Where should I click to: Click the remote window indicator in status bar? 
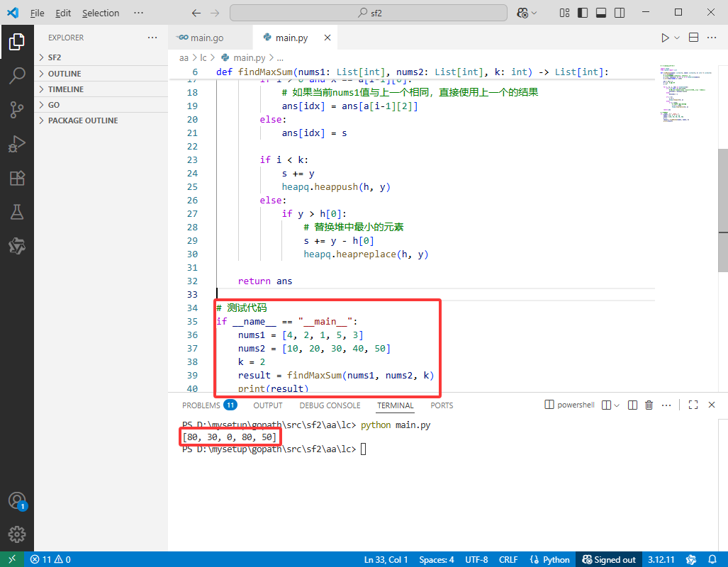point(12,560)
